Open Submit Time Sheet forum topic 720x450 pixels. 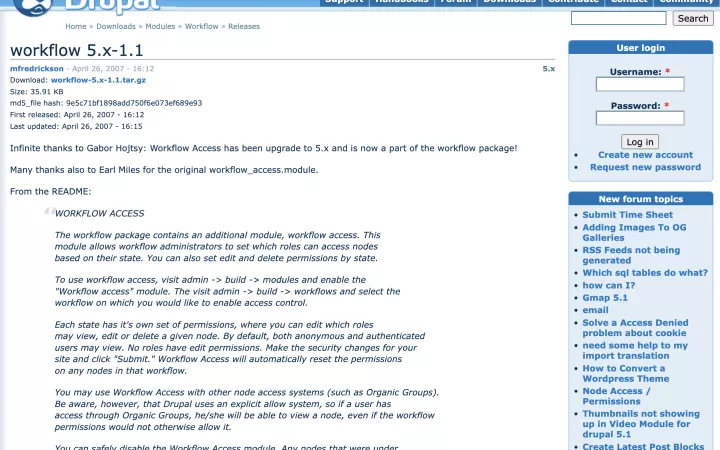[x=628, y=215]
